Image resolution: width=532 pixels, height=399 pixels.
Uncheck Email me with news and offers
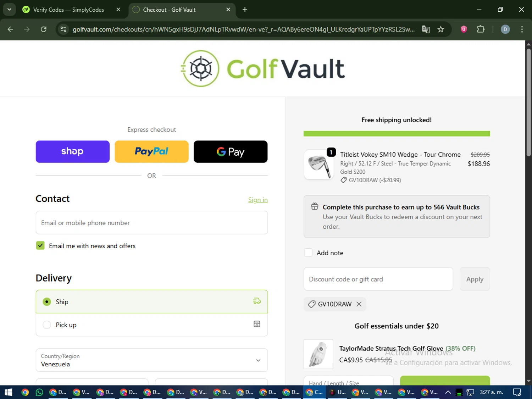[40, 245]
